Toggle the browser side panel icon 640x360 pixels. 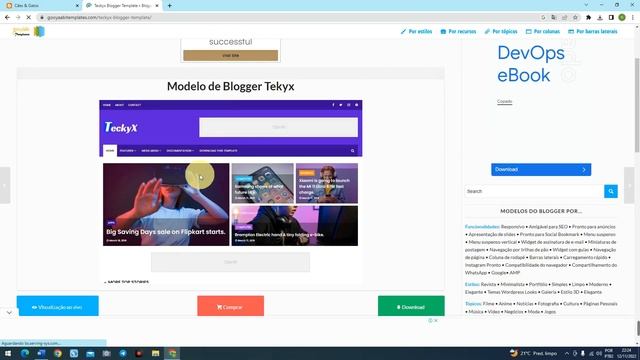[x=611, y=18]
